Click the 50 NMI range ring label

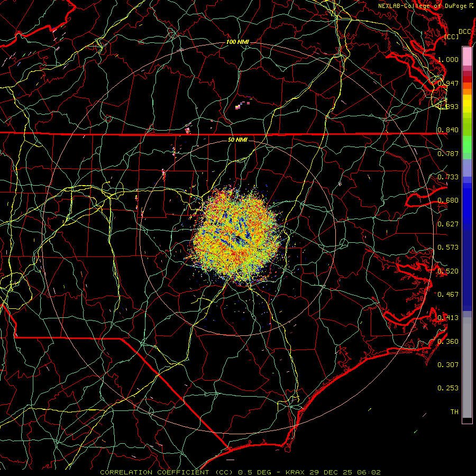(237, 140)
